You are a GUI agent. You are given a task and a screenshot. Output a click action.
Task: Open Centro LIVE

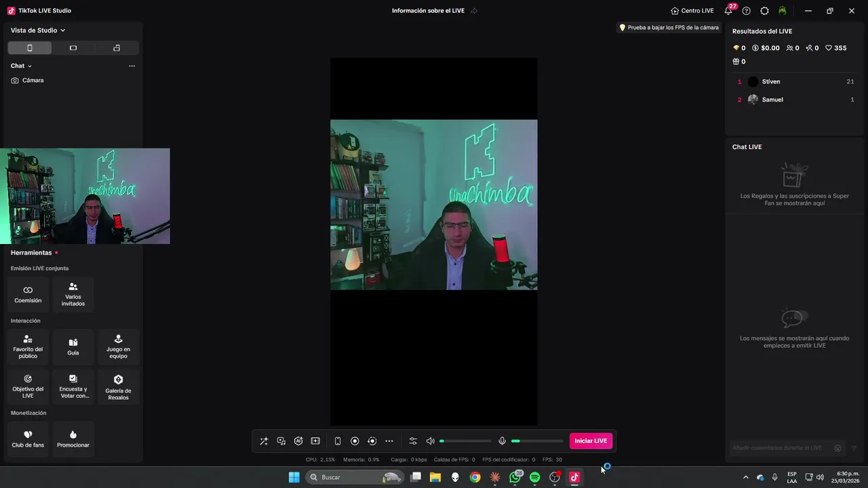[692, 11]
